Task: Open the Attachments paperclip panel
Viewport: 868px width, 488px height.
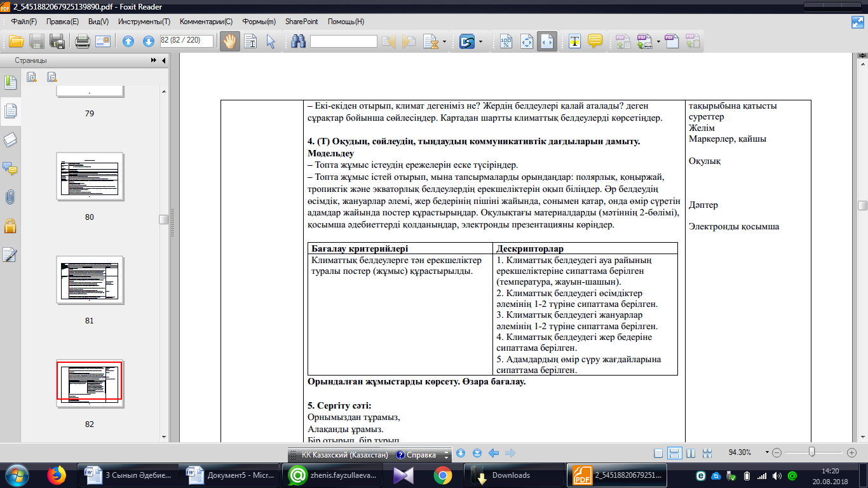Action: click(10, 197)
